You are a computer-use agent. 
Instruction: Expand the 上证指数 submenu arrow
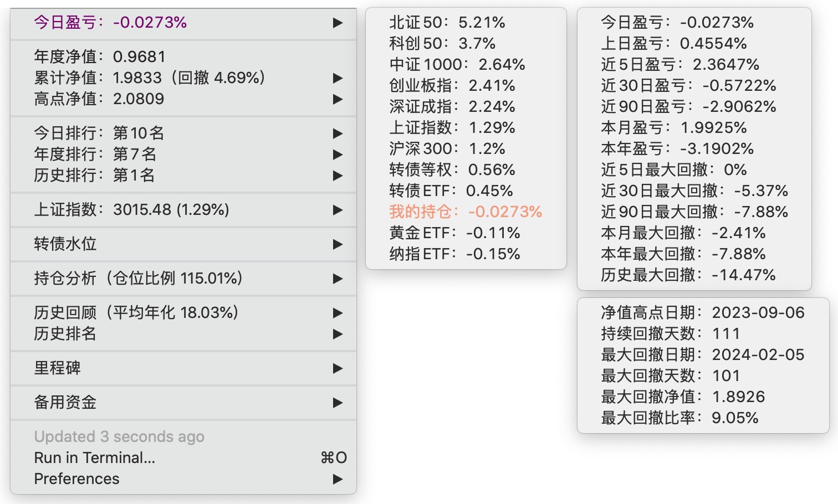point(338,210)
